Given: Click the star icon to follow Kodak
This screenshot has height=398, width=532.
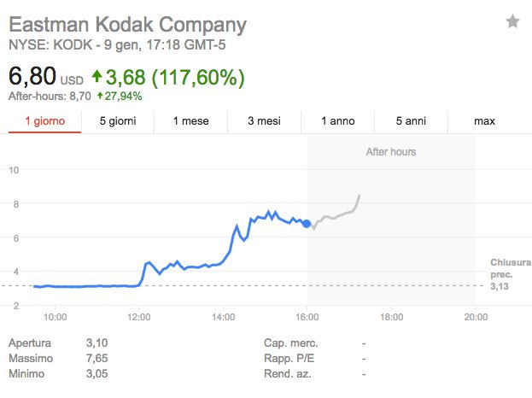Looking at the screenshot, I should coord(512,22).
